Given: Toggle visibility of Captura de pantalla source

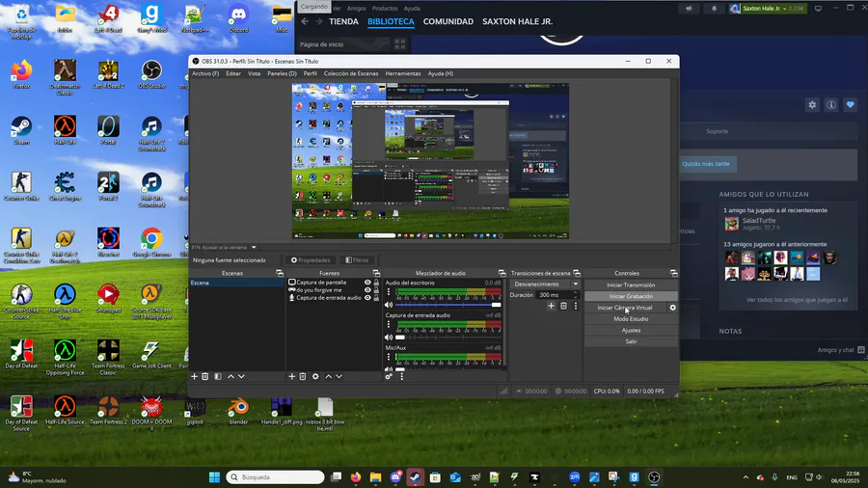Looking at the screenshot, I should (x=367, y=283).
